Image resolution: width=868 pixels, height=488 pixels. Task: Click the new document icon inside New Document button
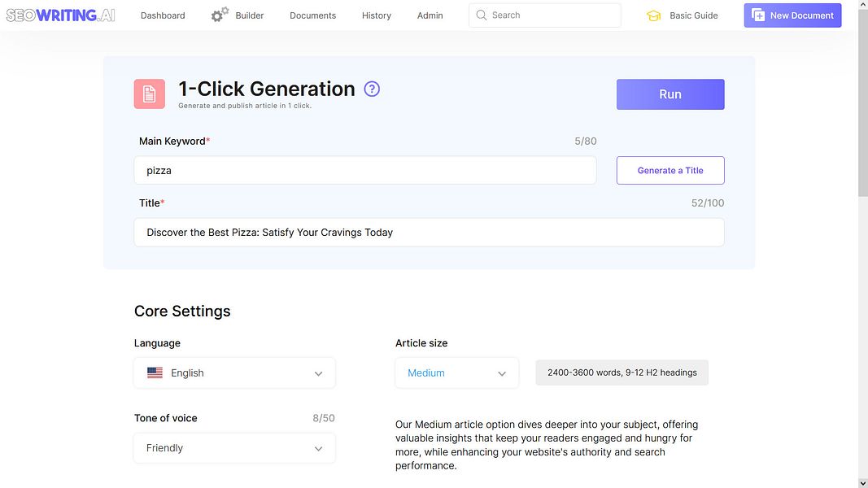coord(758,15)
